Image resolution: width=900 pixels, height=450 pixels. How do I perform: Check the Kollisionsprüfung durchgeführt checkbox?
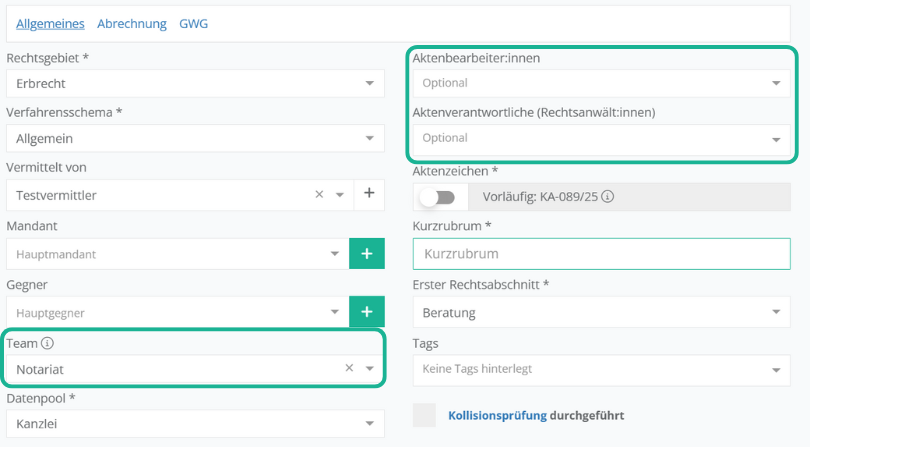pyautogui.click(x=425, y=415)
